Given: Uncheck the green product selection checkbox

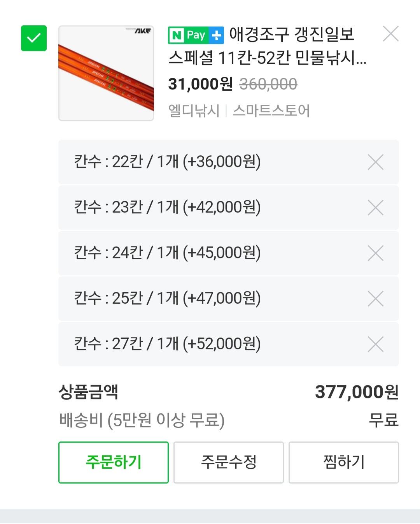Looking at the screenshot, I should click(34, 38).
